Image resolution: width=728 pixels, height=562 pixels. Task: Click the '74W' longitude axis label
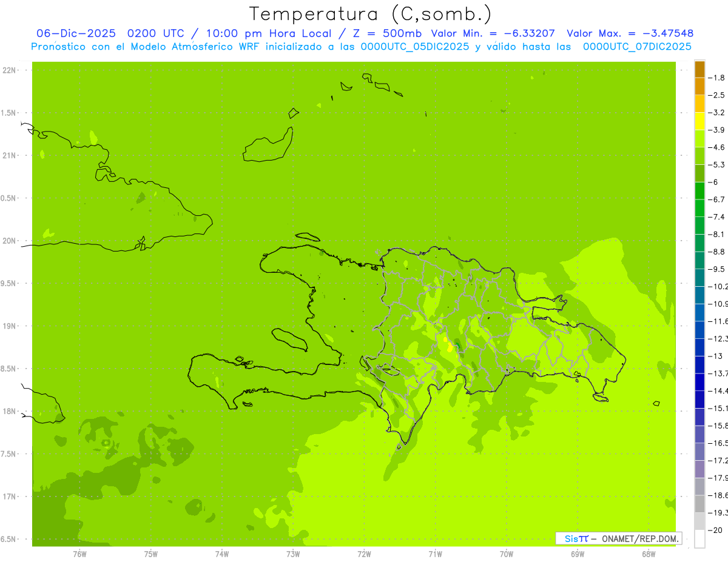[x=222, y=554]
